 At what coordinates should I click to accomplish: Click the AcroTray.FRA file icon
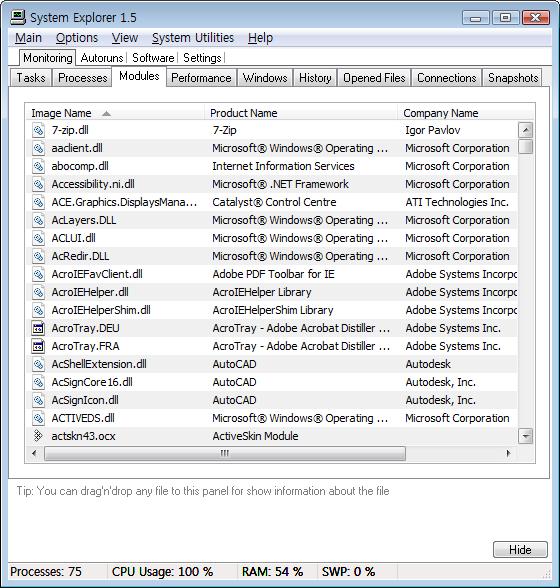38,346
